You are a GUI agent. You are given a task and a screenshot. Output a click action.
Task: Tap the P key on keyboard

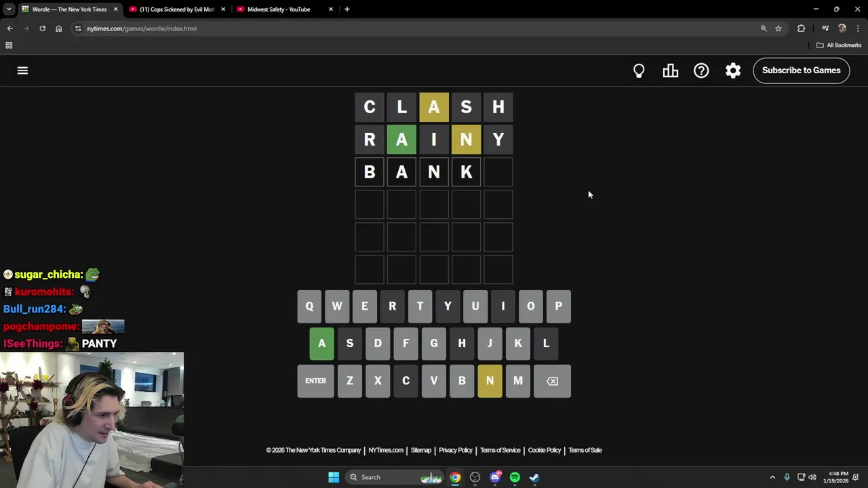tap(559, 306)
